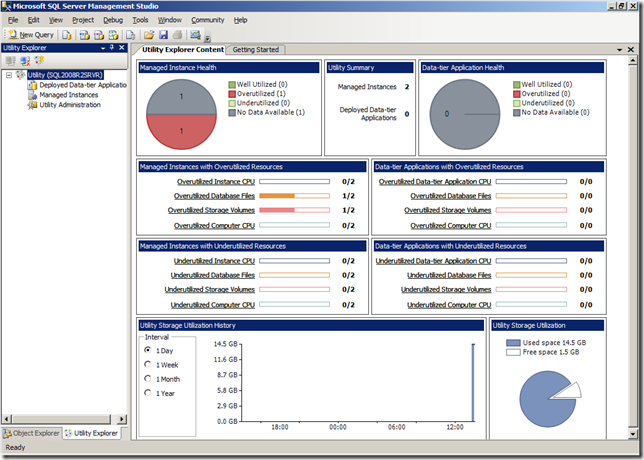Screen dimensions: 644x460
Task: Click the Save disk icon in toolbar
Action: pos(162,35)
